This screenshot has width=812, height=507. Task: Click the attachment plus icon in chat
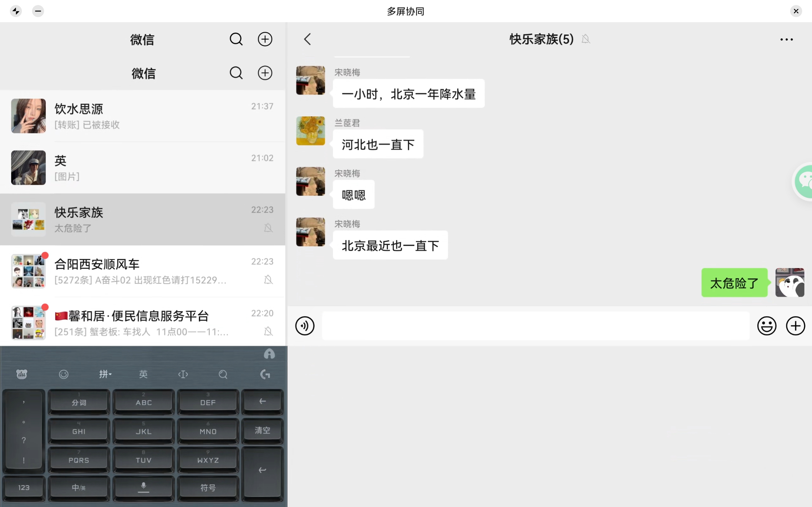pos(795,325)
